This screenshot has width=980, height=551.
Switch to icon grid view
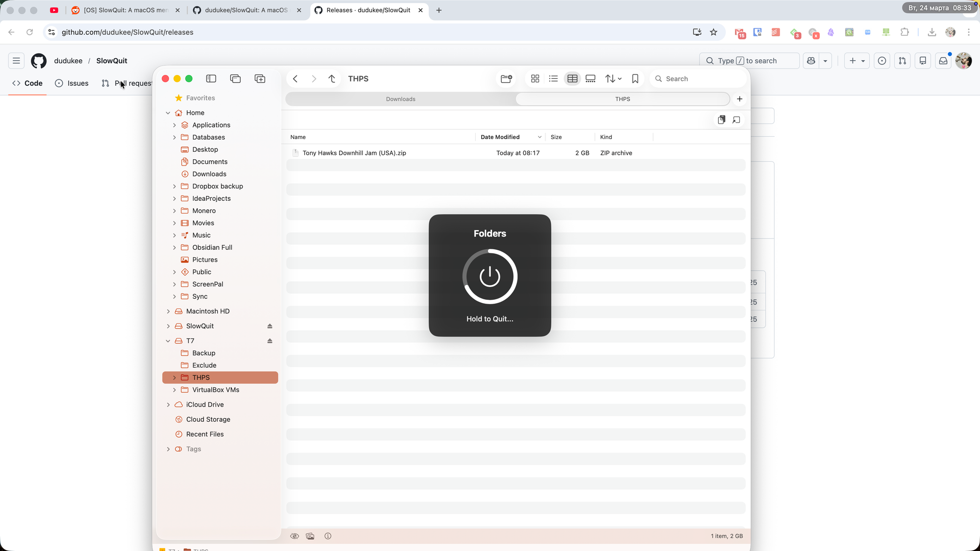(535, 79)
